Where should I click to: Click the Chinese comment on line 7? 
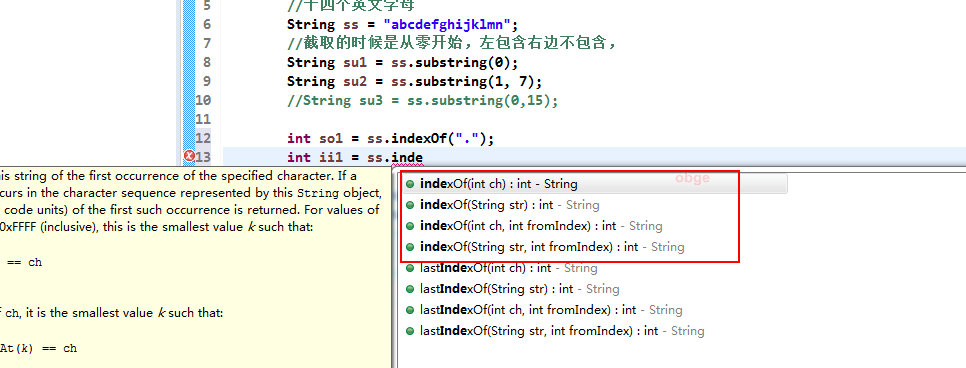pos(453,43)
